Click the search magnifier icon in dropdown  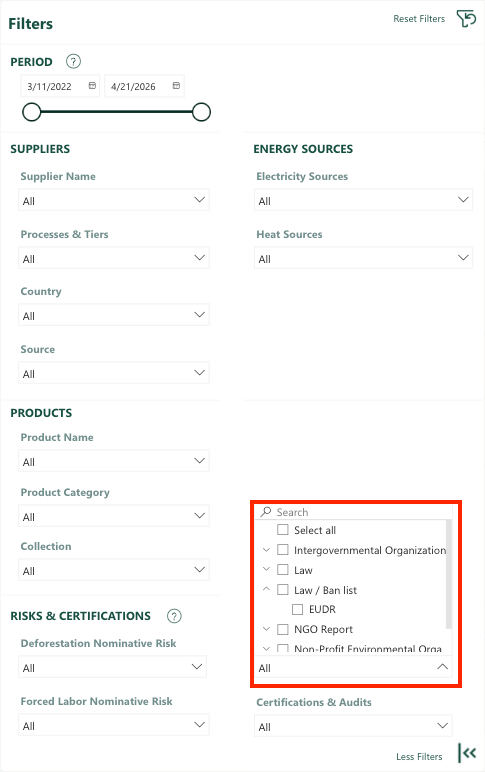coord(266,512)
